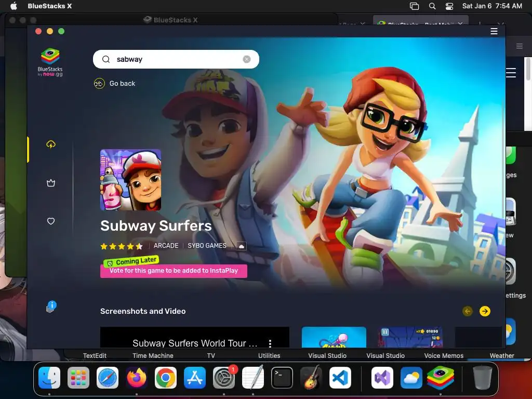Open BlueStacks icon in the Dock

coord(441,378)
